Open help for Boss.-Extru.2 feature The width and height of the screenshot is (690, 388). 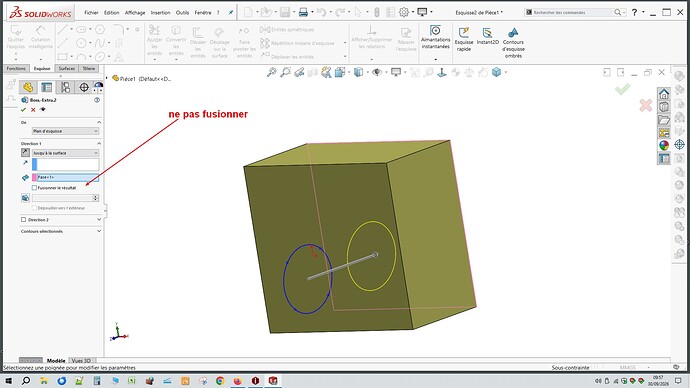click(x=97, y=100)
